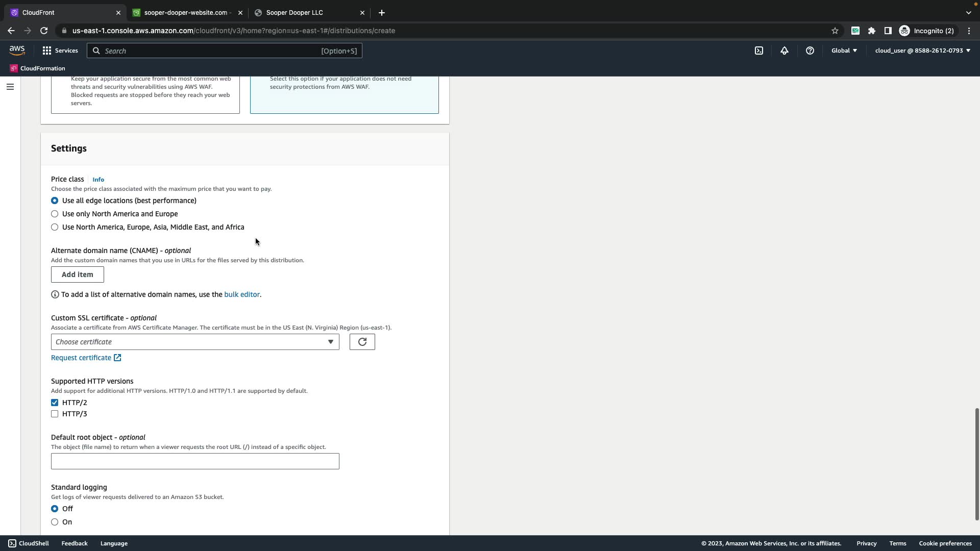Open the notifications bell icon
This screenshot has width=980, height=551.
785,51
